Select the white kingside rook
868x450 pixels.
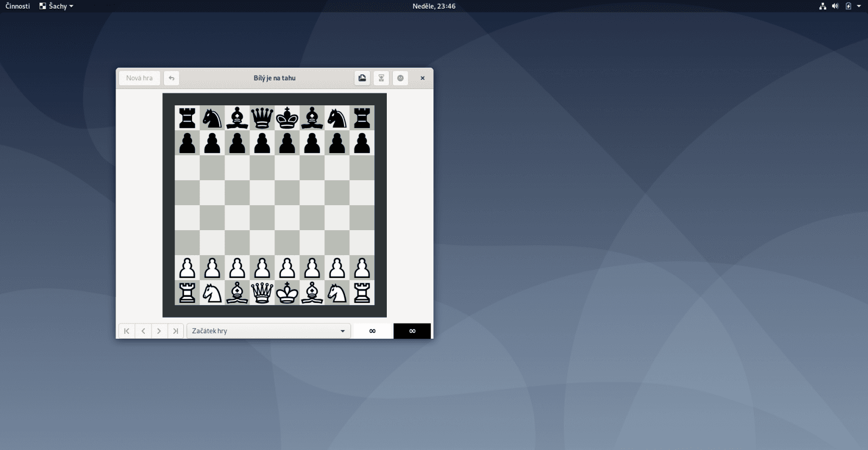point(362,293)
